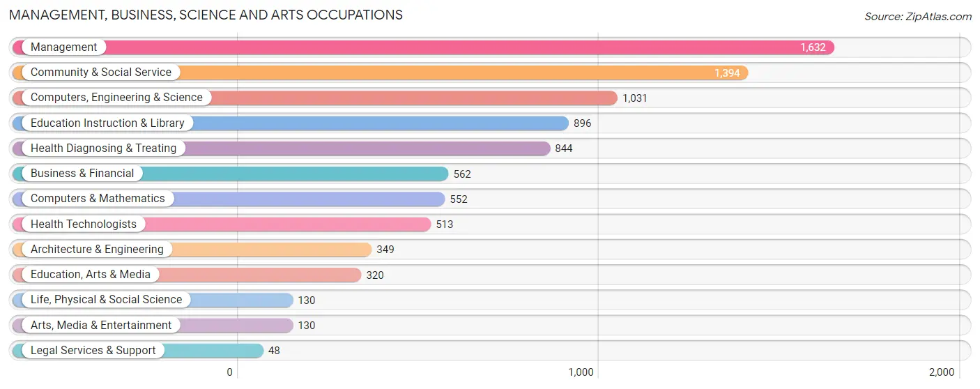
Task: Click the Computers, Engineering & Science label
Action: pyautogui.click(x=116, y=98)
